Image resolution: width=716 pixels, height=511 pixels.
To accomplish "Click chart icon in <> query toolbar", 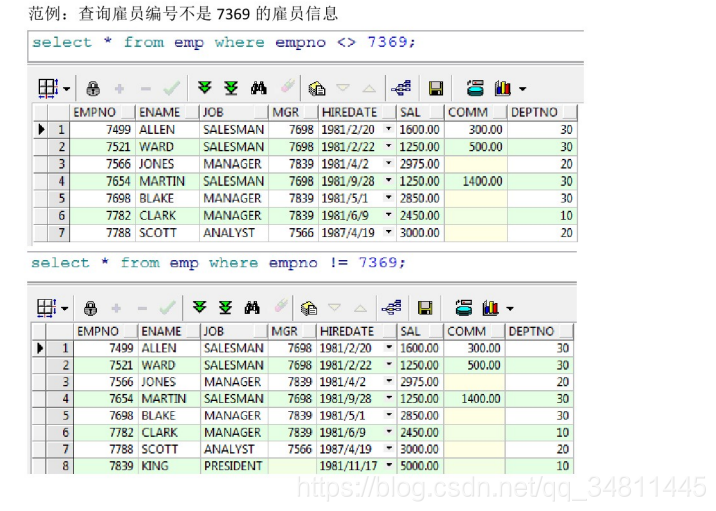I will click(x=502, y=88).
